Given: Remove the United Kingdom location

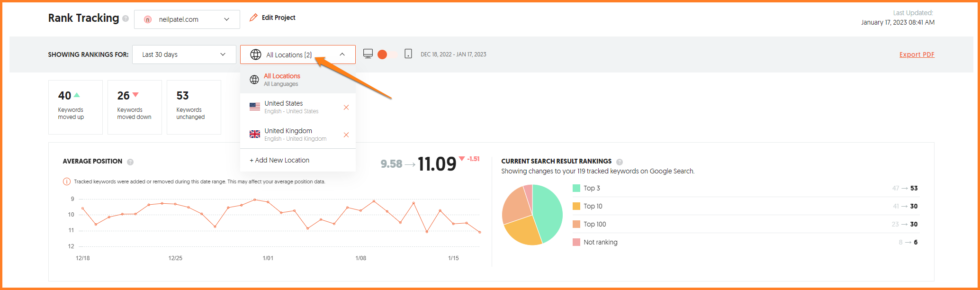Looking at the screenshot, I should coord(346,135).
